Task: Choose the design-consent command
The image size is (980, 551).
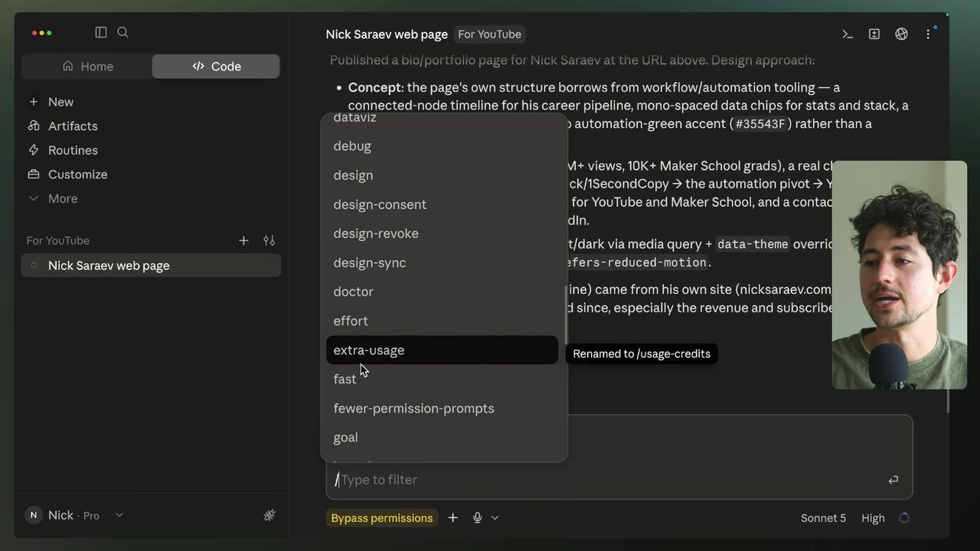Action: pyautogui.click(x=443, y=204)
